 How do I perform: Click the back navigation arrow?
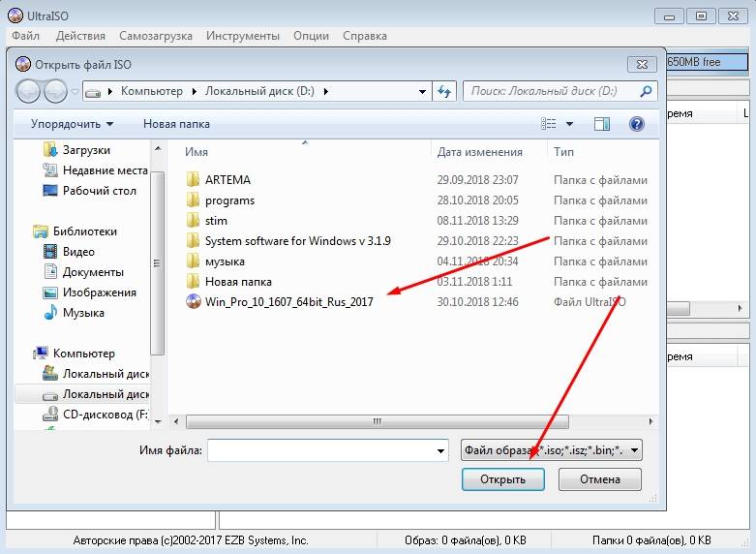point(29,91)
